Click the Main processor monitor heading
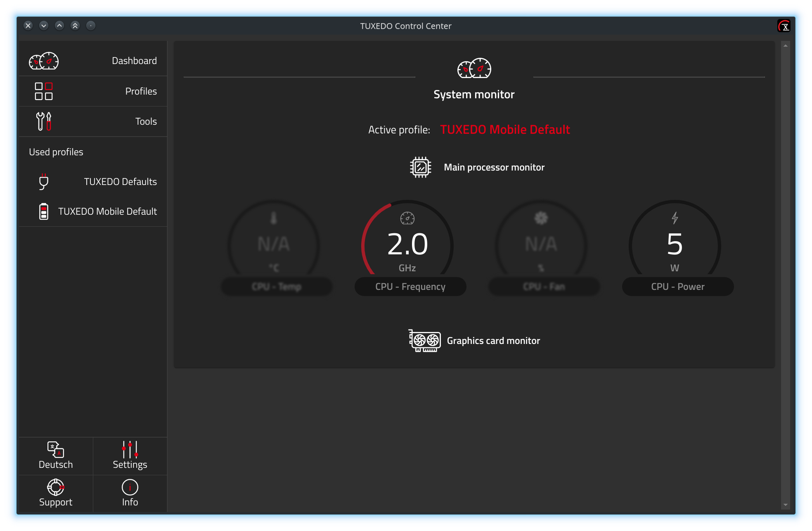The height and width of the screenshot is (531, 812). [494, 167]
